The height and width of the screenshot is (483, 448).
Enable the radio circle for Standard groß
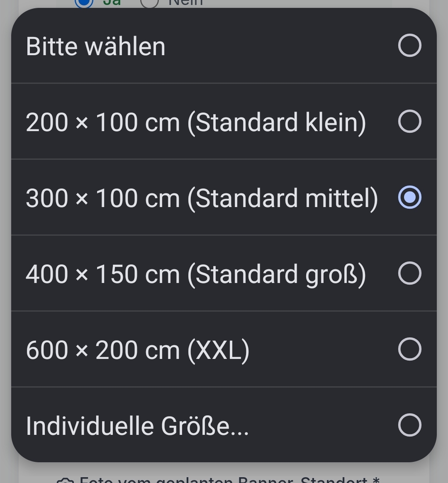(409, 273)
